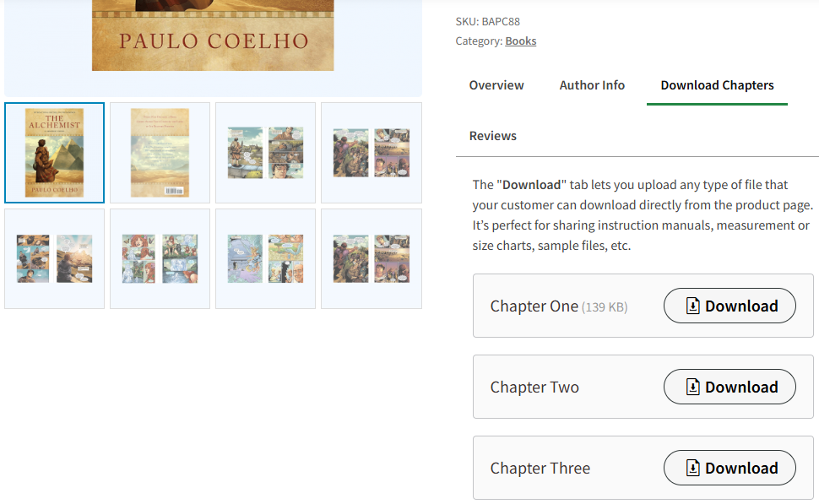Click the download icon for Chapter Two

(693, 387)
